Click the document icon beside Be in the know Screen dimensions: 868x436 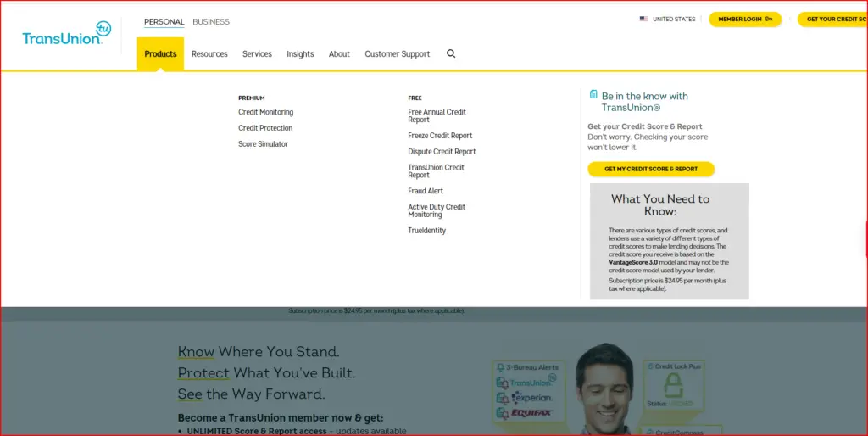point(593,94)
